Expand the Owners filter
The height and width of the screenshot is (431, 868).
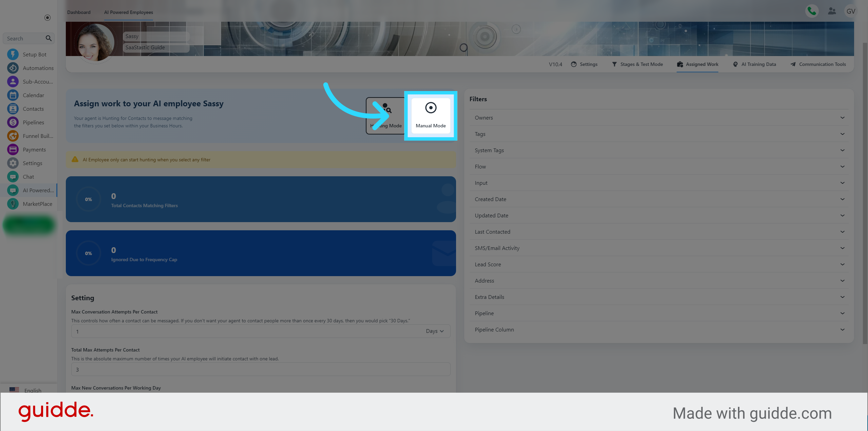[659, 118]
